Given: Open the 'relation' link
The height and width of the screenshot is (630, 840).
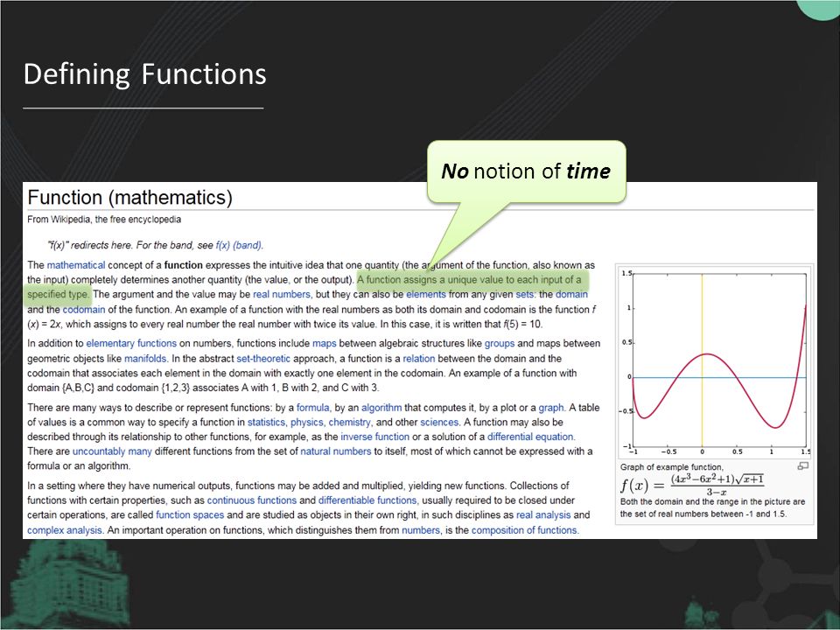Looking at the screenshot, I should click(x=419, y=358).
